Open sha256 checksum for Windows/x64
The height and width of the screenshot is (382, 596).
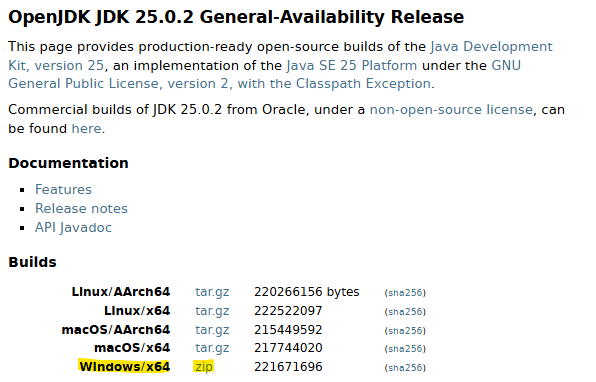click(405, 368)
